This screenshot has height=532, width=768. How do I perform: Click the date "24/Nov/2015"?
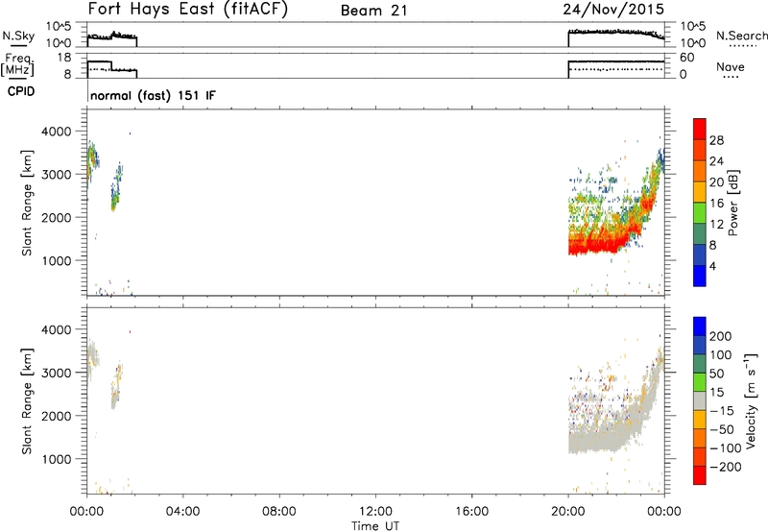pyautogui.click(x=613, y=10)
